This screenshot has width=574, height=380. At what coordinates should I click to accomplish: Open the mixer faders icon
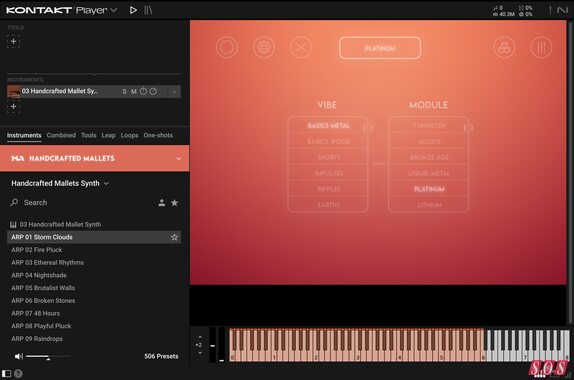(541, 48)
